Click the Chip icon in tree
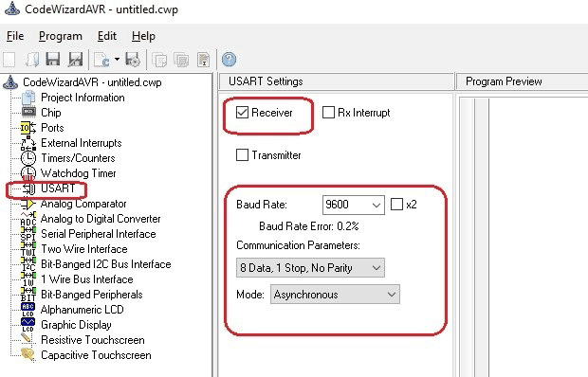The image size is (588, 377). click(x=28, y=112)
